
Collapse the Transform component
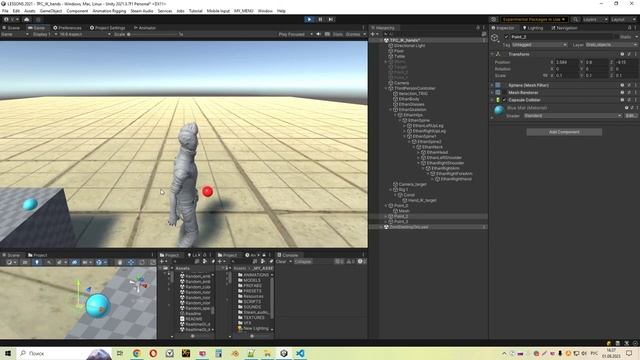pos(492,54)
